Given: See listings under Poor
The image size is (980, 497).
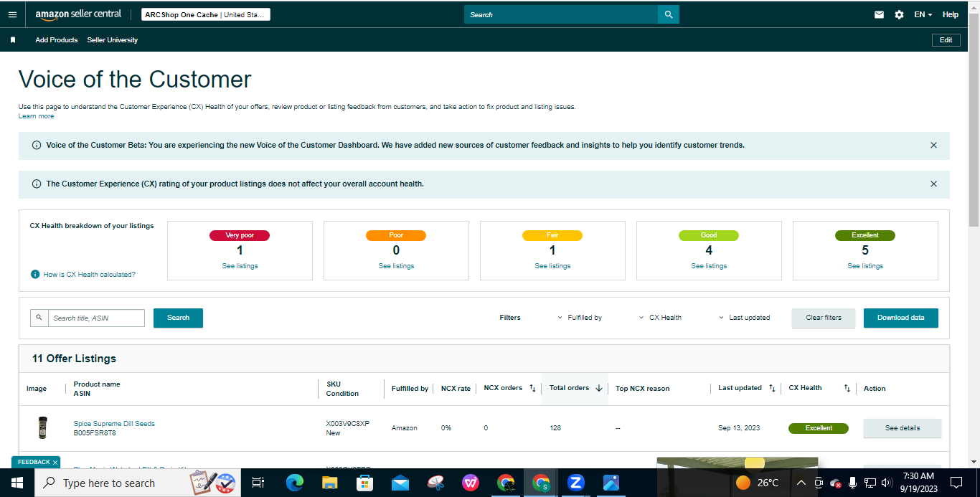Looking at the screenshot, I should [396, 266].
